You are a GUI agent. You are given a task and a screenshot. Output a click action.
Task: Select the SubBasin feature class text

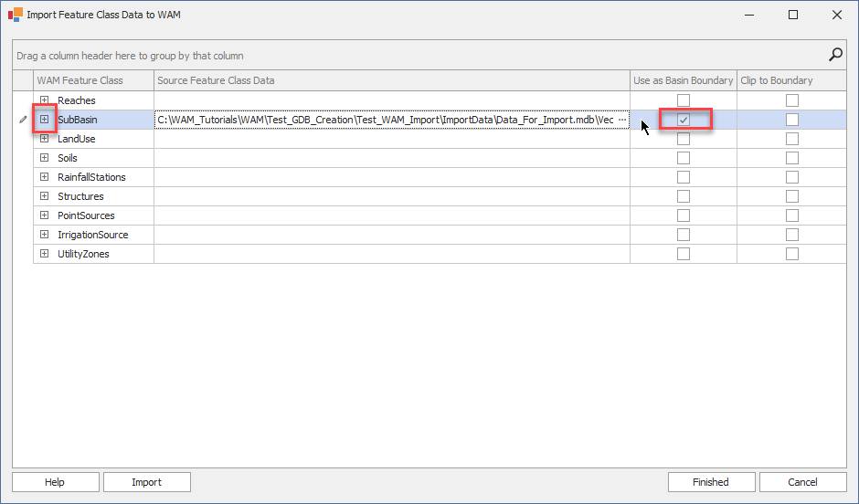tap(78, 120)
